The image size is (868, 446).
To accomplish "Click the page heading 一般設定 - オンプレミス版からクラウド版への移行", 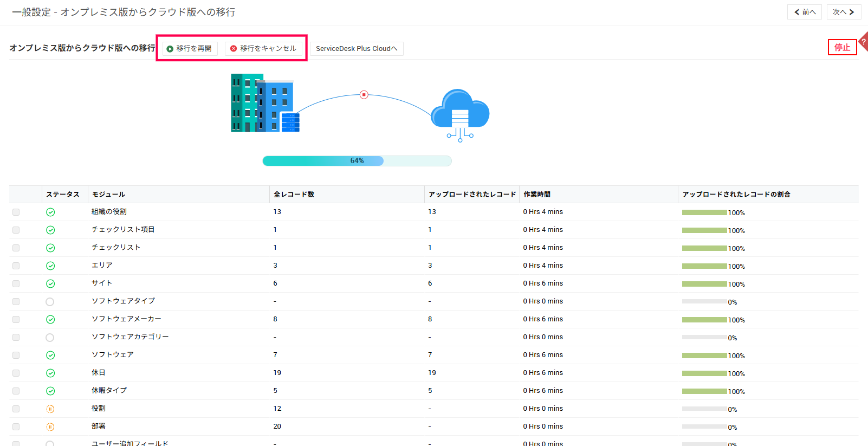I will [124, 12].
